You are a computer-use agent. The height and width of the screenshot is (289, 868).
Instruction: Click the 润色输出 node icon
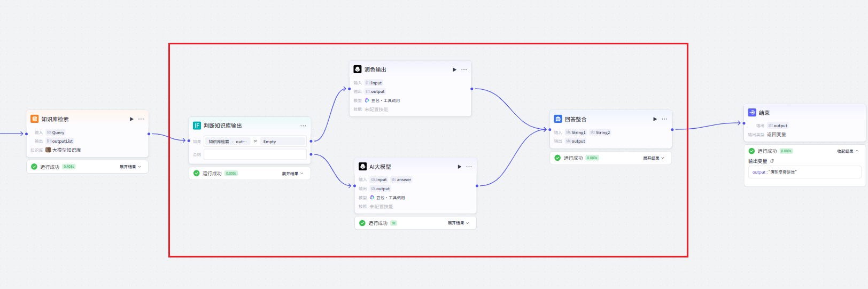pyautogui.click(x=358, y=69)
